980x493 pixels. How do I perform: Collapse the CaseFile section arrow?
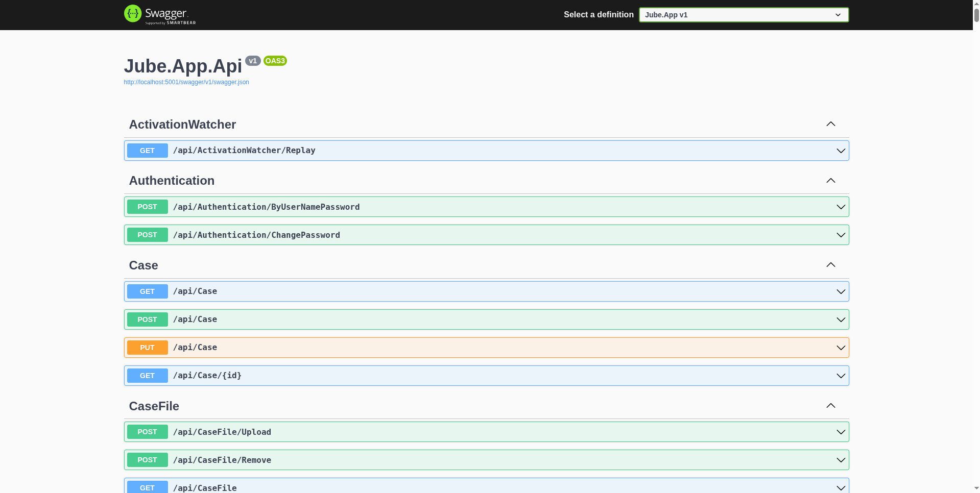[830, 406]
